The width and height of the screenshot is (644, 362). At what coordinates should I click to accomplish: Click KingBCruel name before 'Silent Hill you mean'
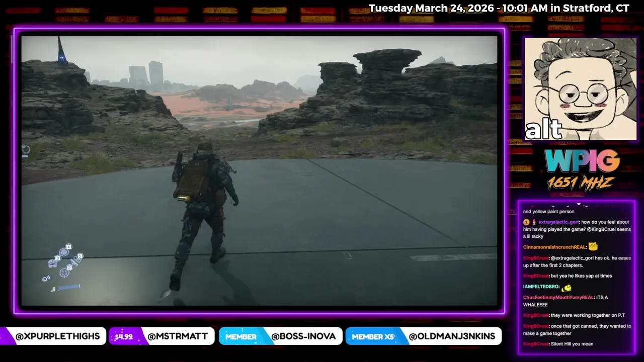point(535,344)
